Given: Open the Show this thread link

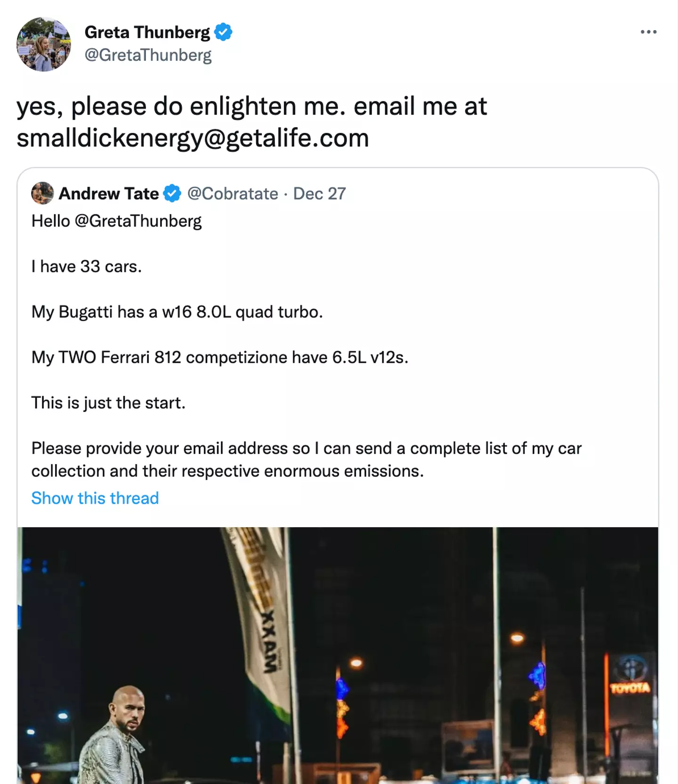Looking at the screenshot, I should tap(95, 498).
